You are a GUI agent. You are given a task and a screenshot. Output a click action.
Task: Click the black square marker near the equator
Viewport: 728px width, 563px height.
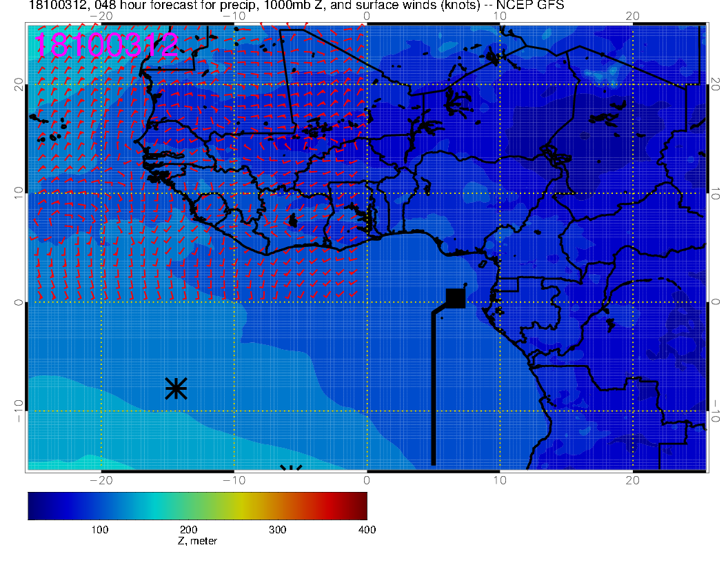coord(456,298)
